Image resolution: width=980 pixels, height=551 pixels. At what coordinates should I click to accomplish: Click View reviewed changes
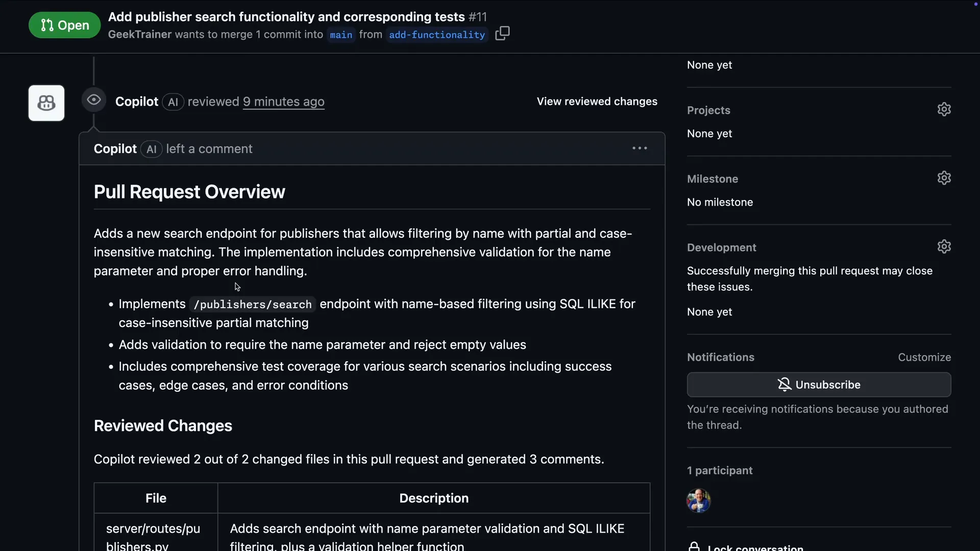tap(597, 102)
